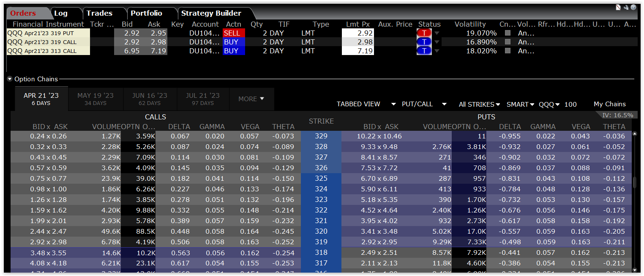
Task: Click the STRIKE column header
Action: [321, 121]
